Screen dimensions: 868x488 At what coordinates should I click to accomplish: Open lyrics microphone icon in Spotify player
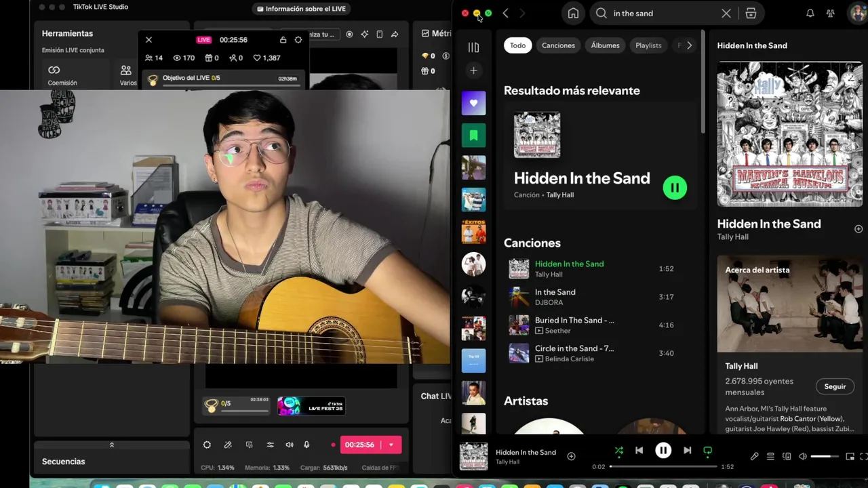coord(754,457)
